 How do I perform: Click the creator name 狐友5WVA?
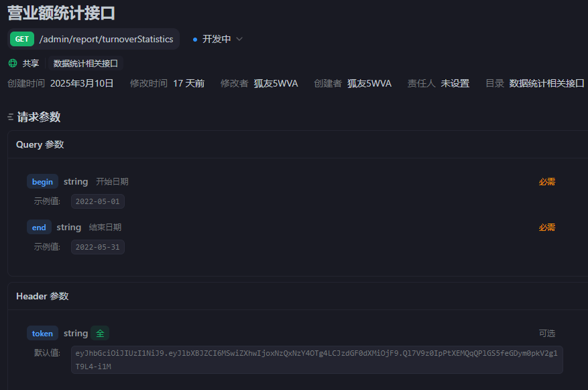(369, 83)
